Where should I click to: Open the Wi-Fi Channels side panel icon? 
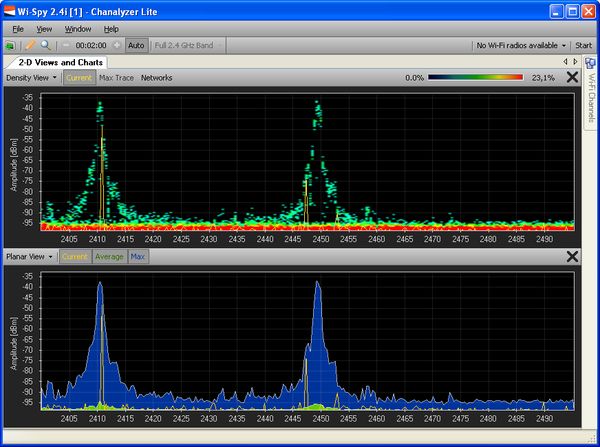pyautogui.click(x=591, y=64)
